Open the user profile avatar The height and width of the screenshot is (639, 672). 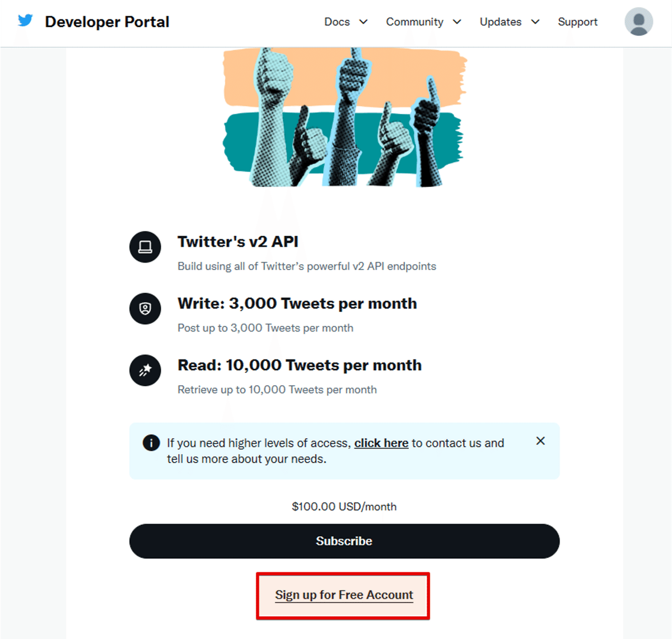coord(638,22)
